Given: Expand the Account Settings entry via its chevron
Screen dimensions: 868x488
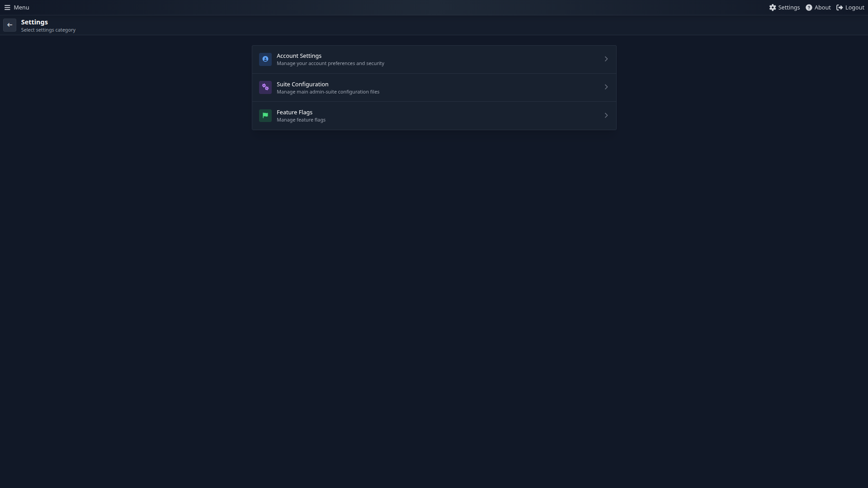Looking at the screenshot, I should 606,59.
